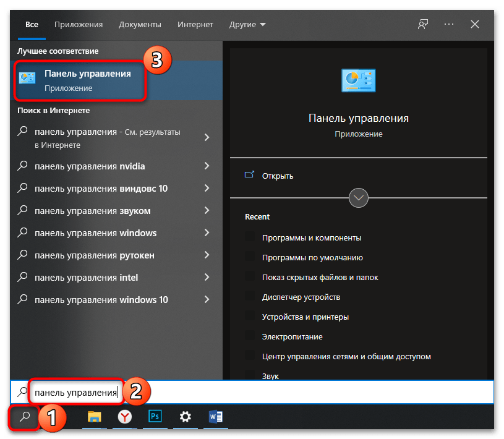Image resolution: width=504 pixels, height=439 pixels.
Task: Launch Word from the taskbar
Action: point(216,417)
